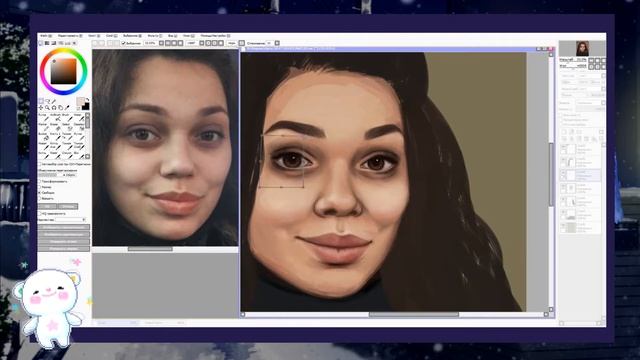Viewport: 640px width, 360px height.
Task: Toggle clipping group checkbox in layer panel
Action: [561, 120]
